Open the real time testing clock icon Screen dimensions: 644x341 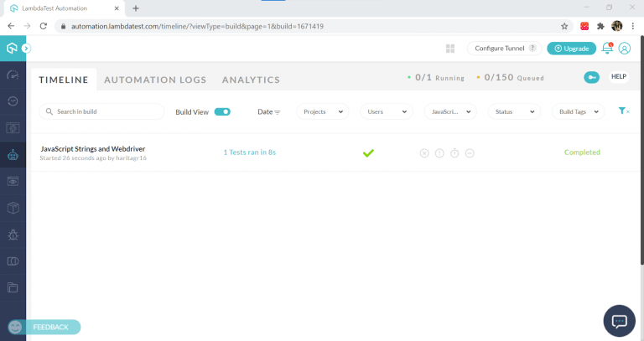pos(13,101)
